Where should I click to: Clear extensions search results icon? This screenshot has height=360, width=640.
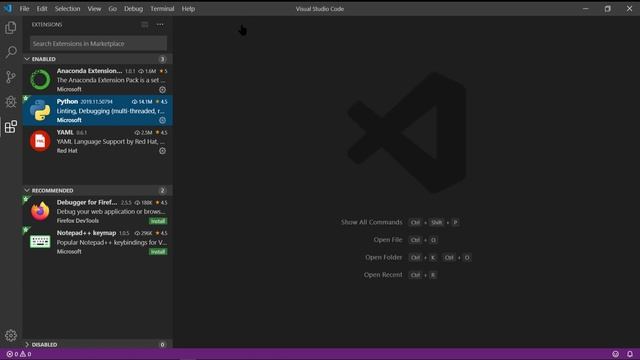click(x=145, y=24)
